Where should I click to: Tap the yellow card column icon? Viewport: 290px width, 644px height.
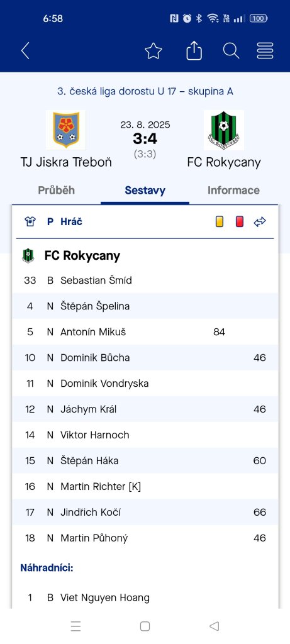220,222
